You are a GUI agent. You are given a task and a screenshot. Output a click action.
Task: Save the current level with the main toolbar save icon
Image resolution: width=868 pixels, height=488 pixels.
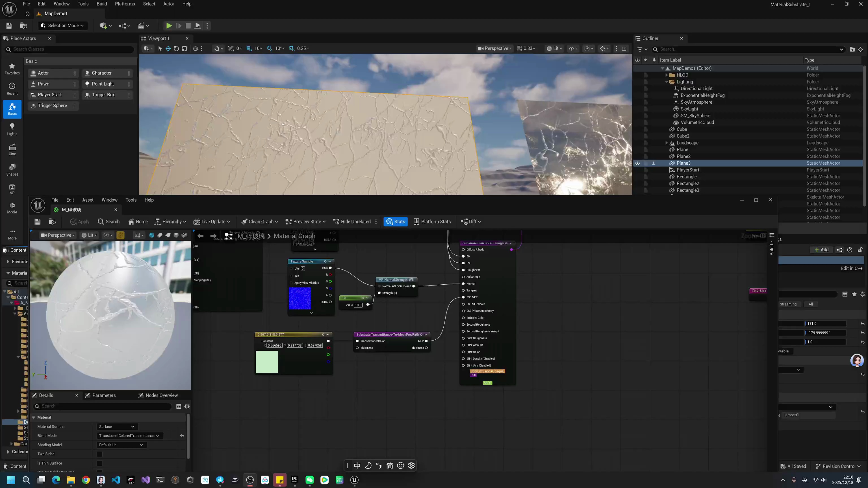[x=9, y=26]
